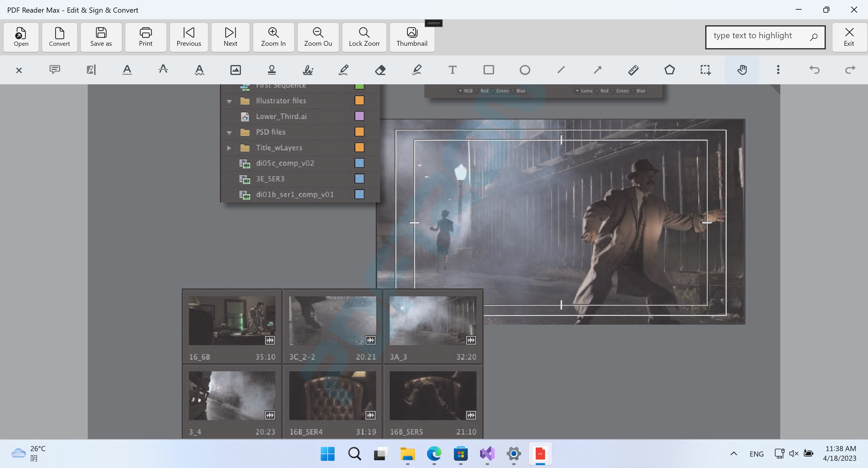Go to the Next page
The image size is (868, 468).
(230, 37)
